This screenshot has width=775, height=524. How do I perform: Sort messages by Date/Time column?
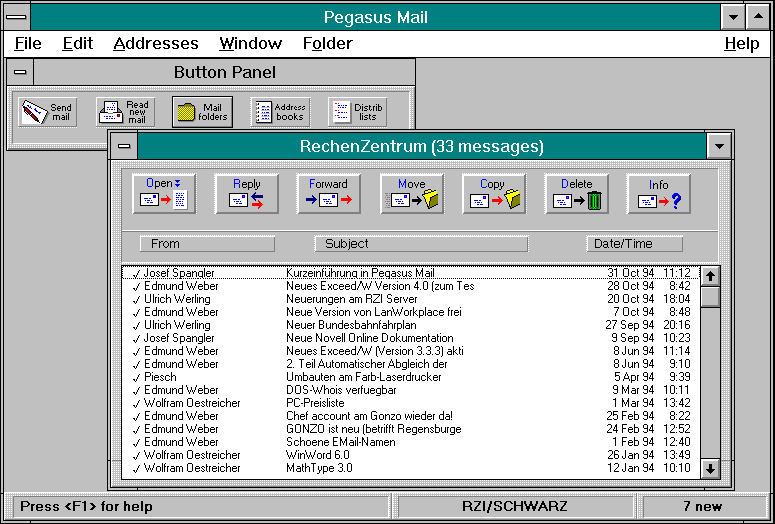(x=634, y=244)
